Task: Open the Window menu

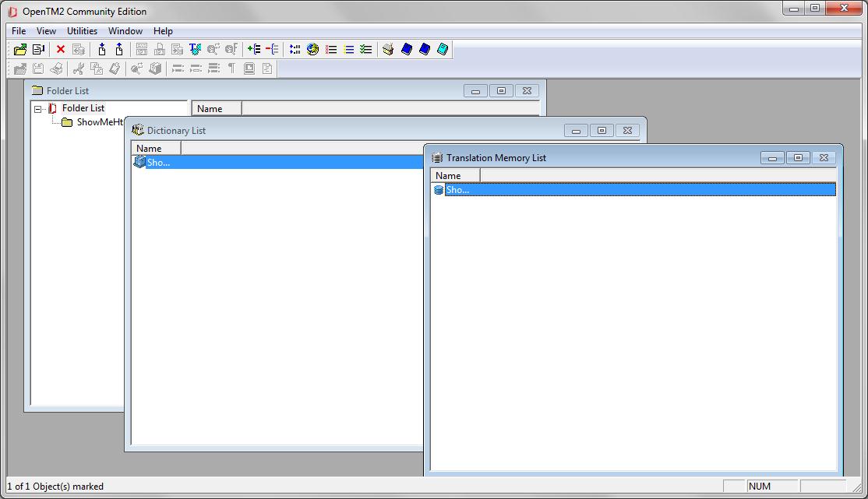Action: click(125, 31)
